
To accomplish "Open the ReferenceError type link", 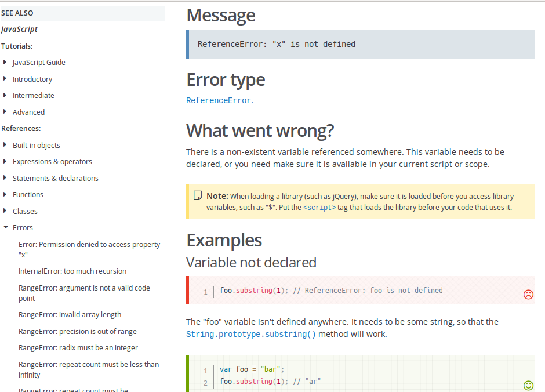I will 219,101.
